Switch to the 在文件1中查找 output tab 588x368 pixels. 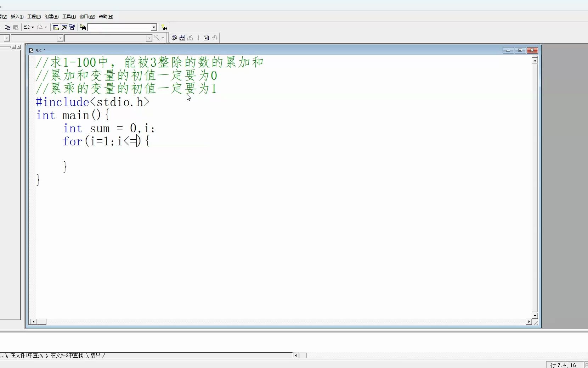click(x=27, y=355)
